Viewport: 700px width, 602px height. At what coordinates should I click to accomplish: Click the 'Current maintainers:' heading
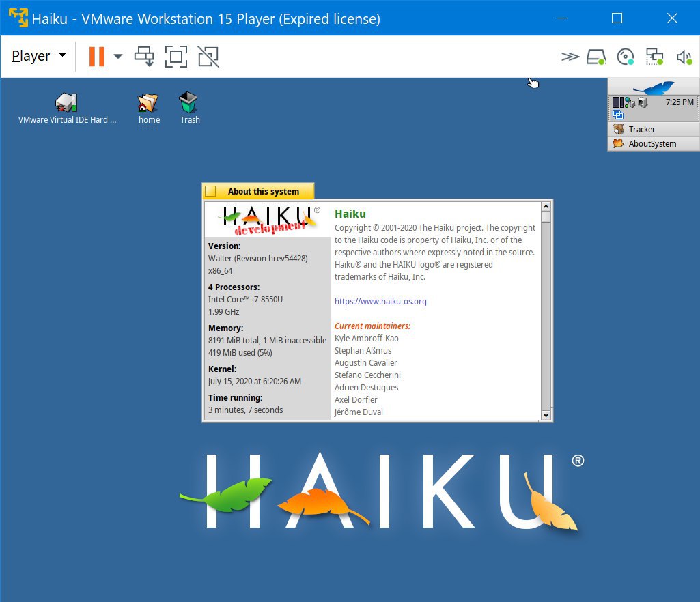(x=372, y=326)
